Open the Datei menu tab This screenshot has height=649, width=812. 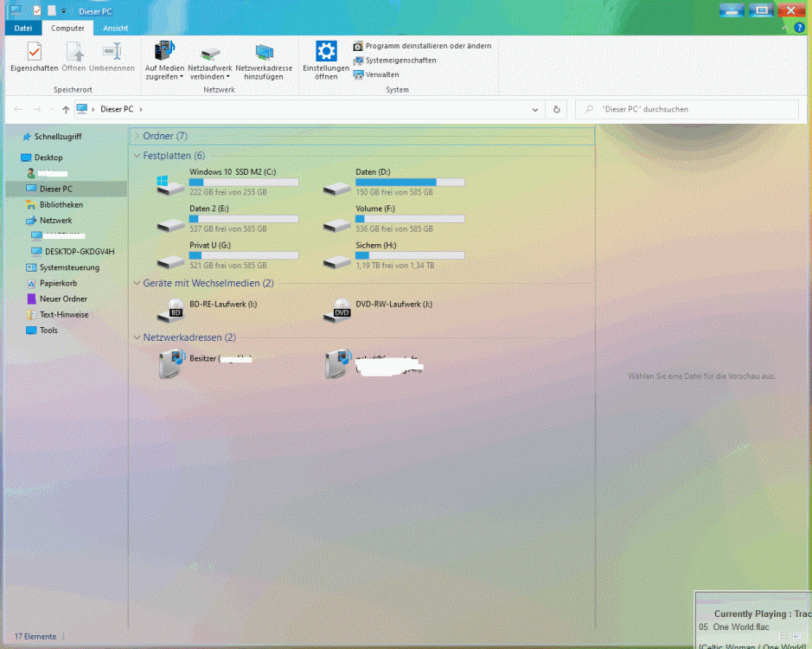pos(22,28)
